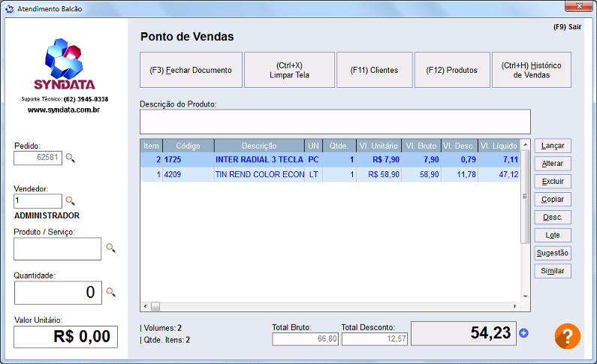Image resolution: width=597 pixels, height=364 pixels.
Task: Apply discount with Desc. button
Action: click(553, 218)
